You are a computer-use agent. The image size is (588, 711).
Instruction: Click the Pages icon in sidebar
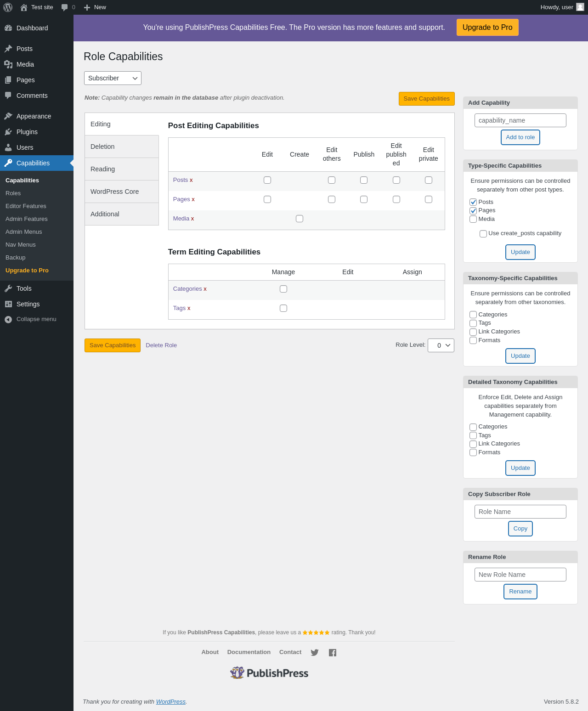[x=8, y=80]
